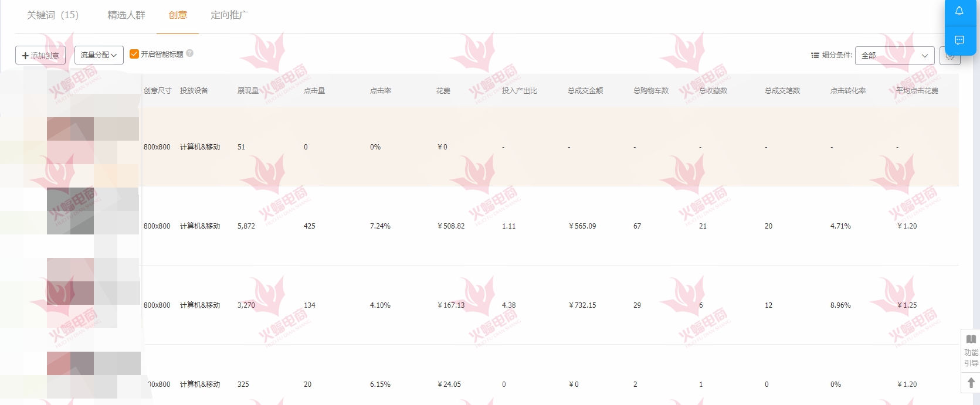Toggle the 开启智能标题 checkbox
This screenshot has height=405, width=980.
pyautogui.click(x=134, y=54)
